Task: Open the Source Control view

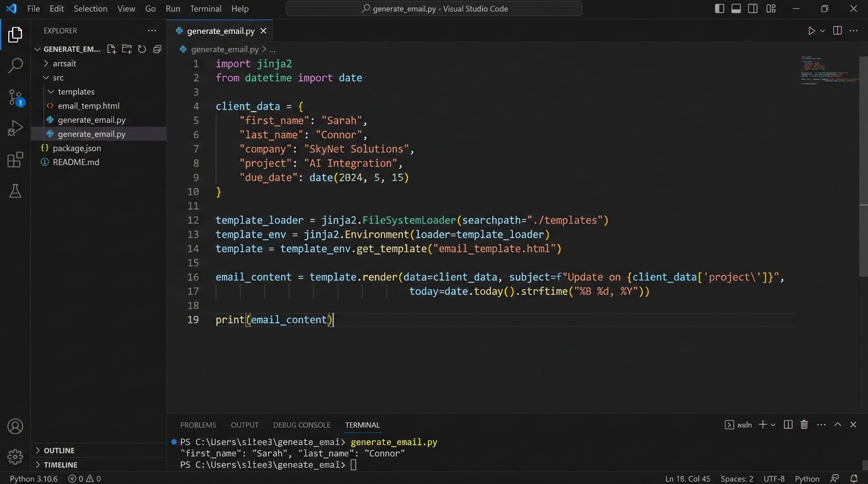Action: 15,97
